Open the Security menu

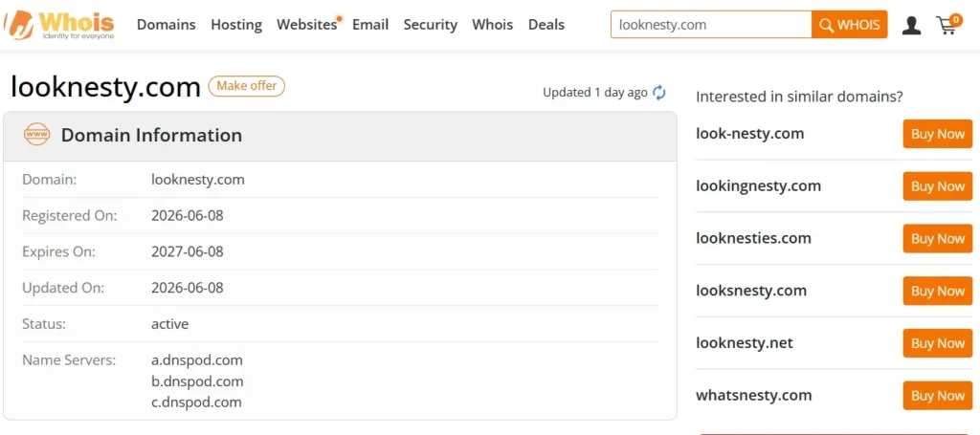(x=430, y=25)
